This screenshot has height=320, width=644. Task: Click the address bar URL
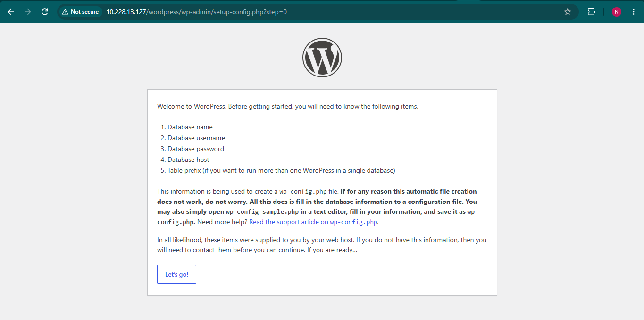click(x=196, y=12)
